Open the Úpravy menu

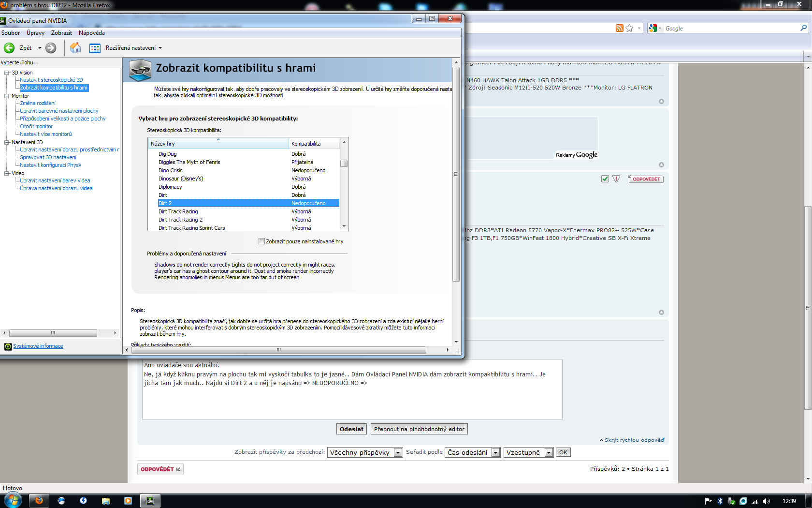point(35,33)
